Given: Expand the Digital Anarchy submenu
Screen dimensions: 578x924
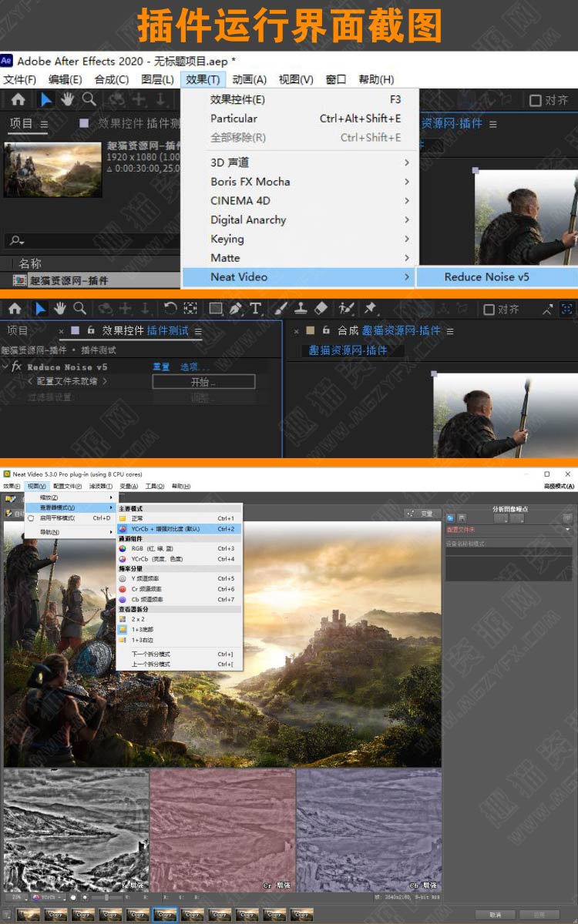Looking at the screenshot, I should [300, 220].
